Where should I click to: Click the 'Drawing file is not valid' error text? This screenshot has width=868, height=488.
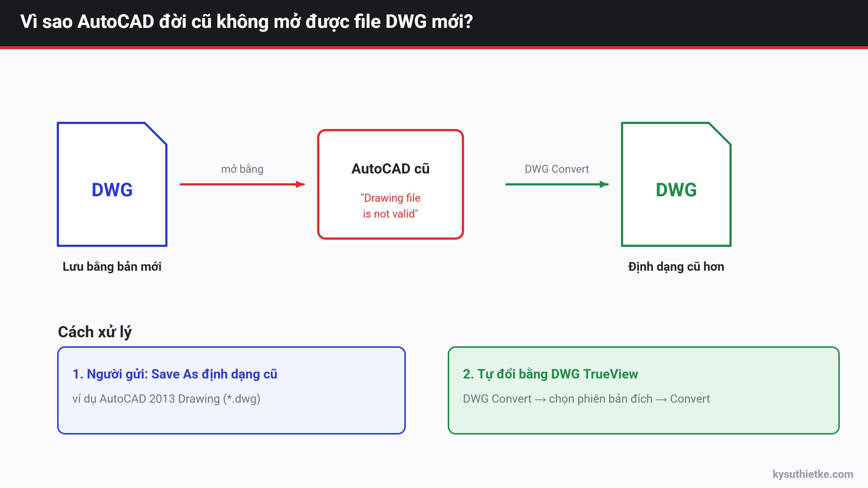click(391, 206)
